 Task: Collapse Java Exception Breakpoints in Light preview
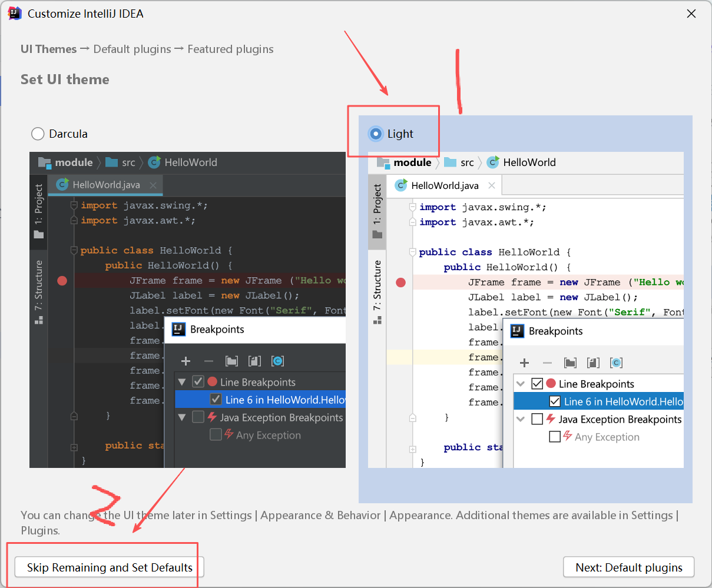521,419
